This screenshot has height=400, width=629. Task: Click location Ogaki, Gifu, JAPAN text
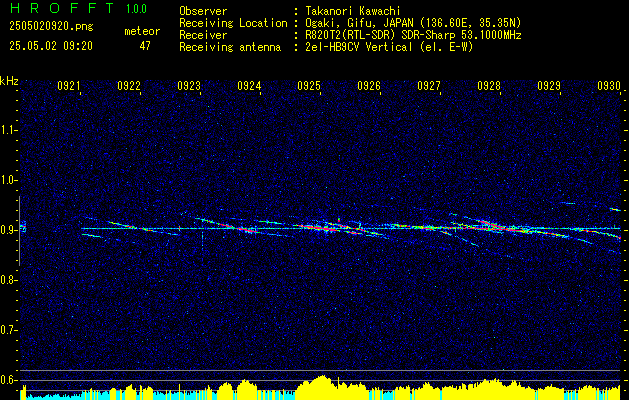(413, 23)
